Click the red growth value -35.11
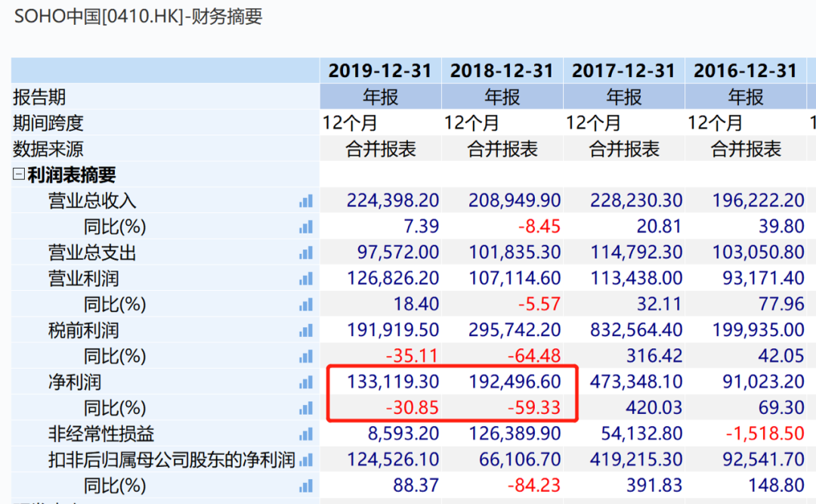The height and width of the screenshot is (504, 816). (413, 356)
